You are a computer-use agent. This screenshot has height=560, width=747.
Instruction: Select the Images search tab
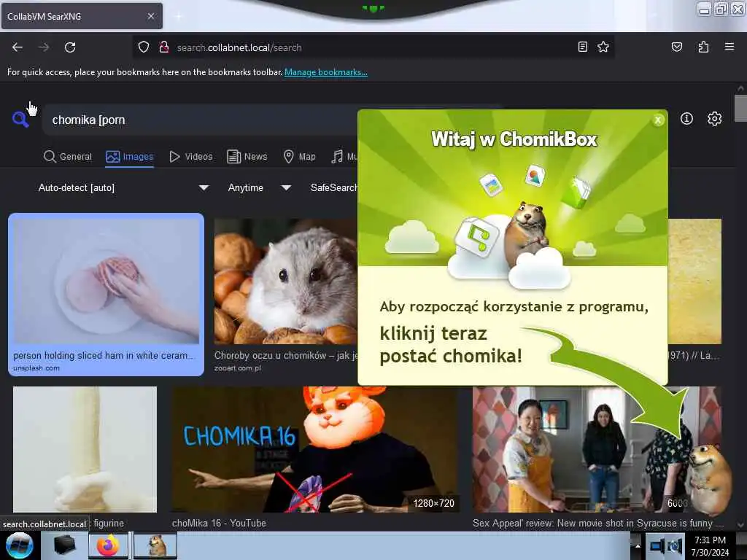(x=130, y=157)
